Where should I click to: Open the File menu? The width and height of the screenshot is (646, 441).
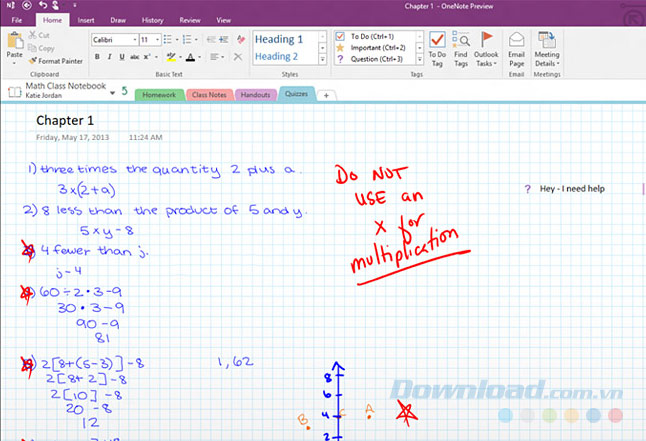(x=17, y=20)
